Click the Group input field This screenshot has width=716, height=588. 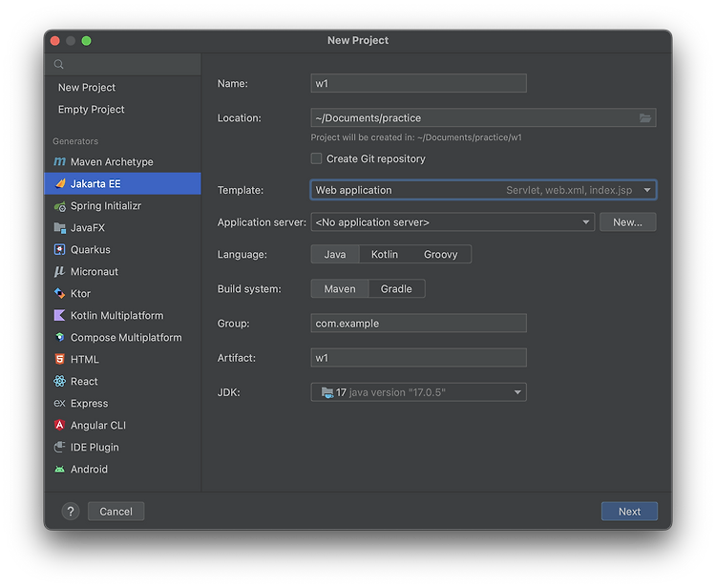(x=419, y=324)
